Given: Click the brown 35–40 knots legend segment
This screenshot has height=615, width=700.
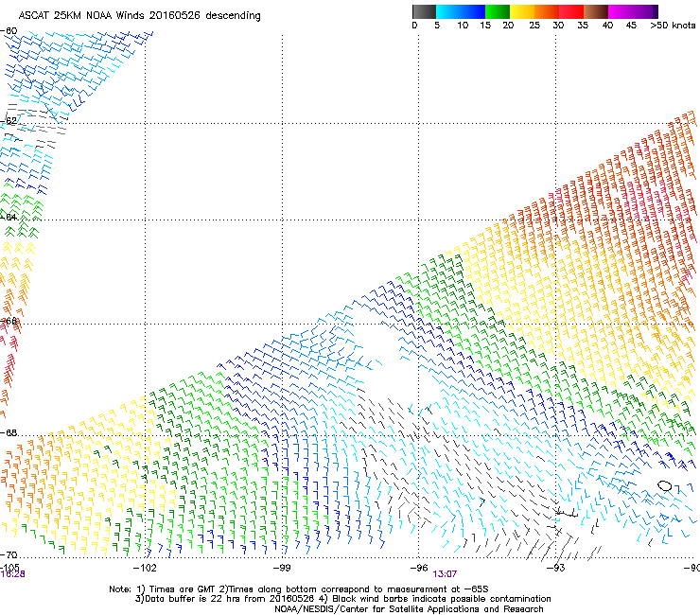Looking at the screenshot, I should (596, 11).
